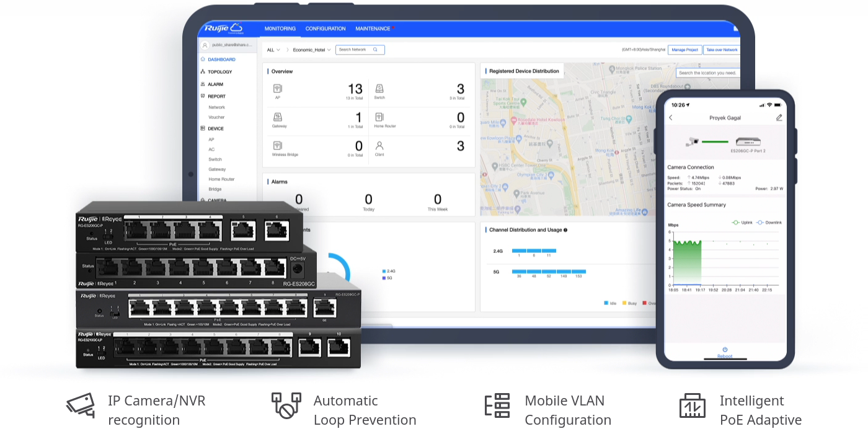Open AP under DEVICE
The width and height of the screenshot is (868, 434).
pyautogui.click(x=211, y=139)
